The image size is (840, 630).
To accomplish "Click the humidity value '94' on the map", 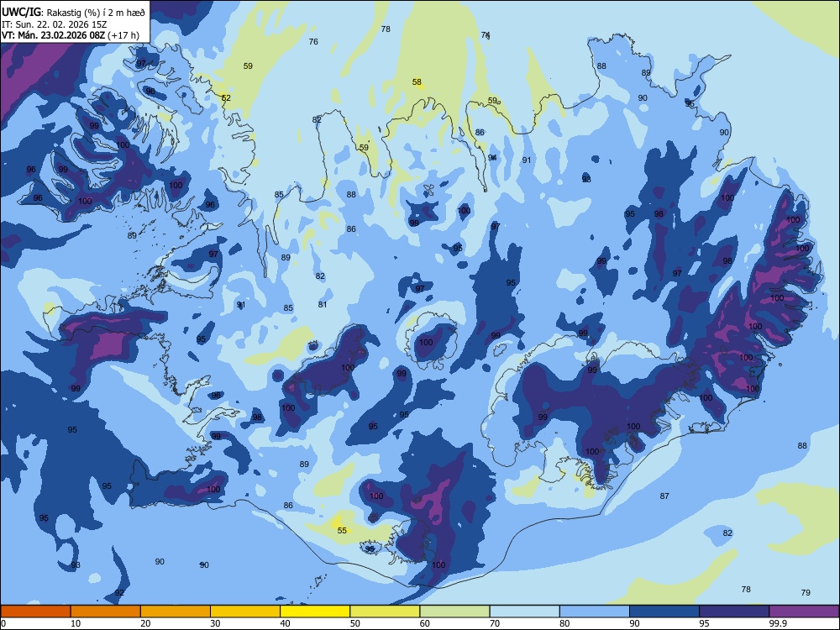I will point(492,157).
